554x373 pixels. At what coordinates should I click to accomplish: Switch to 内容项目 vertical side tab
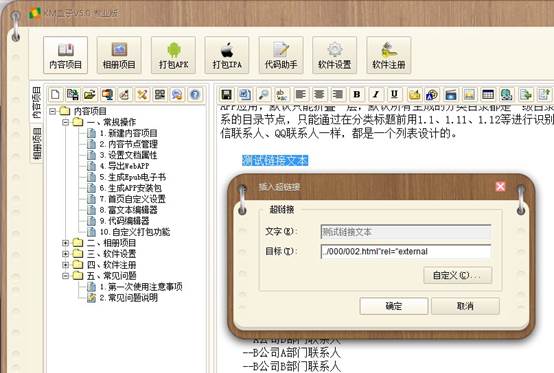point(36,103)
